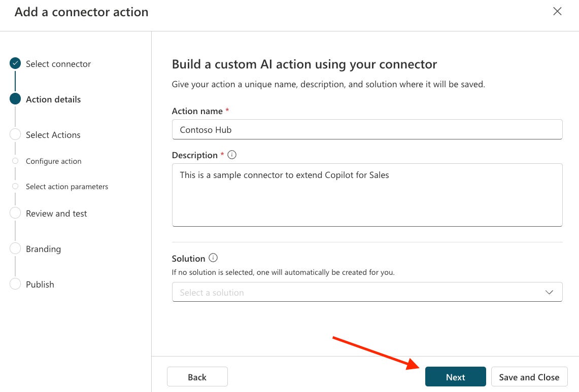
Task: Jump to the Review and test step
Action: click(x=56, y=213)
